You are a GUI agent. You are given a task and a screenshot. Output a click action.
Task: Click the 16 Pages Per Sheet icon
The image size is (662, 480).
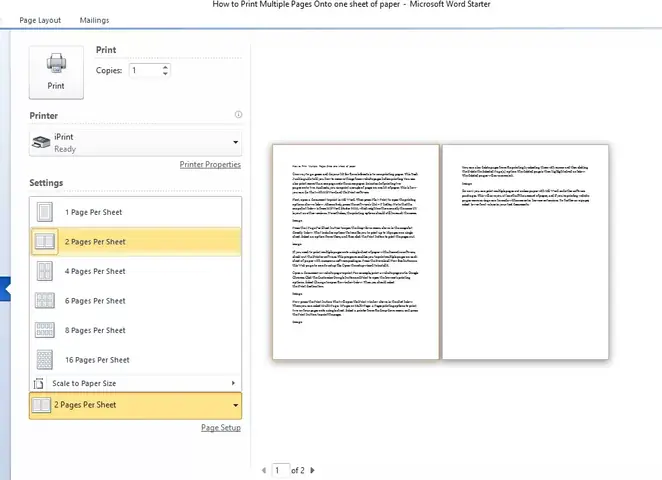point(44,360)
